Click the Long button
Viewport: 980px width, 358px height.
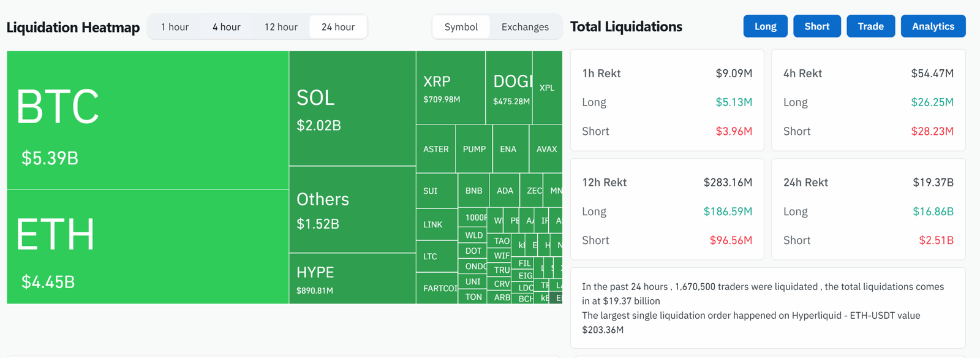click(765, 26)
